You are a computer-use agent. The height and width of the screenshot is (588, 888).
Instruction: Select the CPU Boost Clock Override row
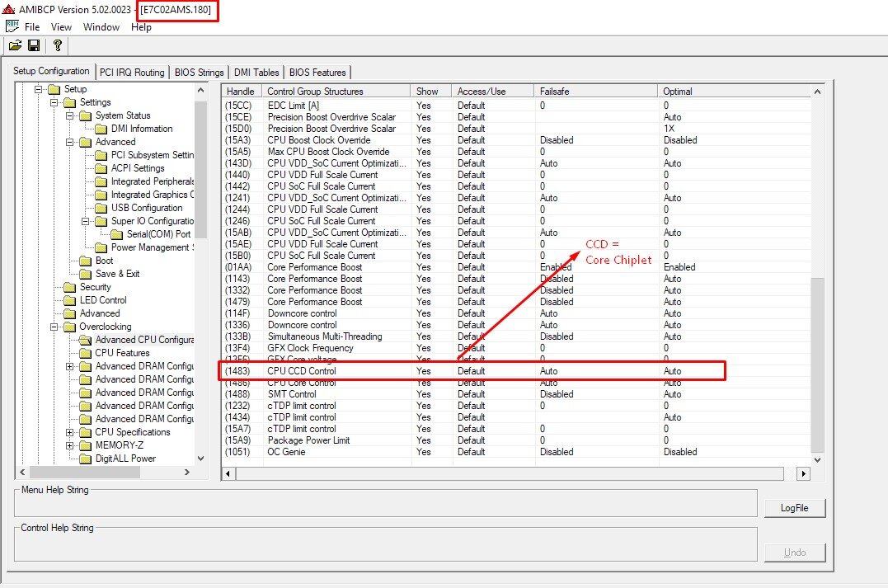516,140
